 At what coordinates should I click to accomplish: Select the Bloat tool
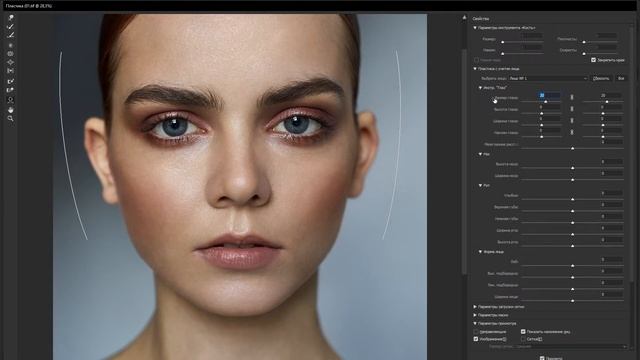point(11,62)
